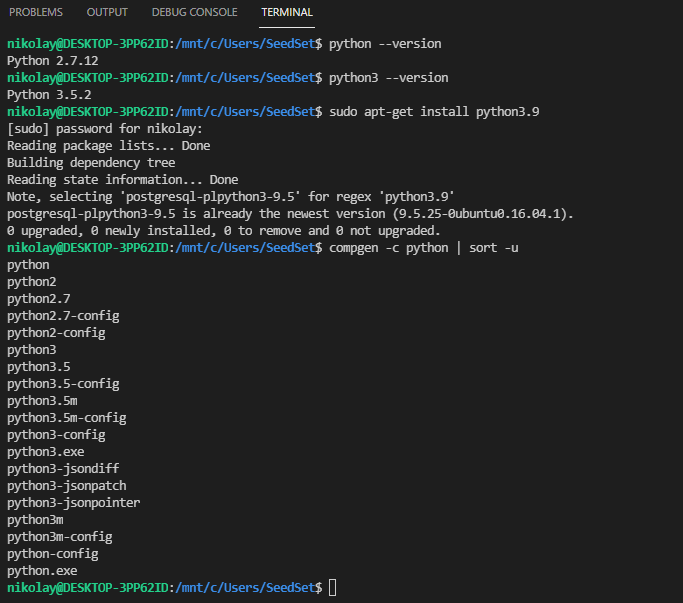Click the 'python3m-config' output row

pyautogui.click(x=60, y=536)
